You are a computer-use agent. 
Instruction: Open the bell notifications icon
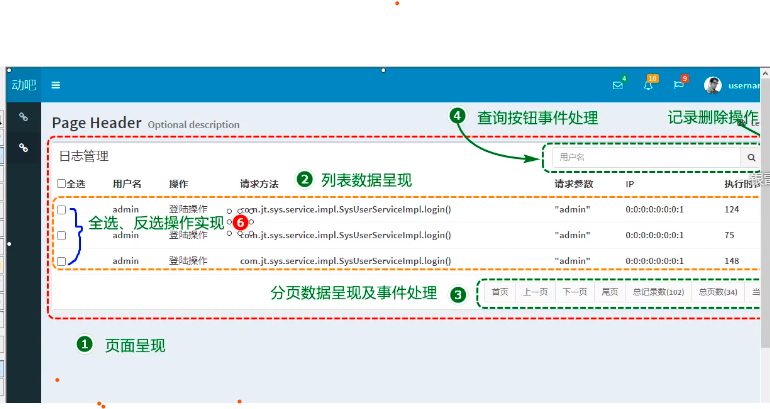648,85
